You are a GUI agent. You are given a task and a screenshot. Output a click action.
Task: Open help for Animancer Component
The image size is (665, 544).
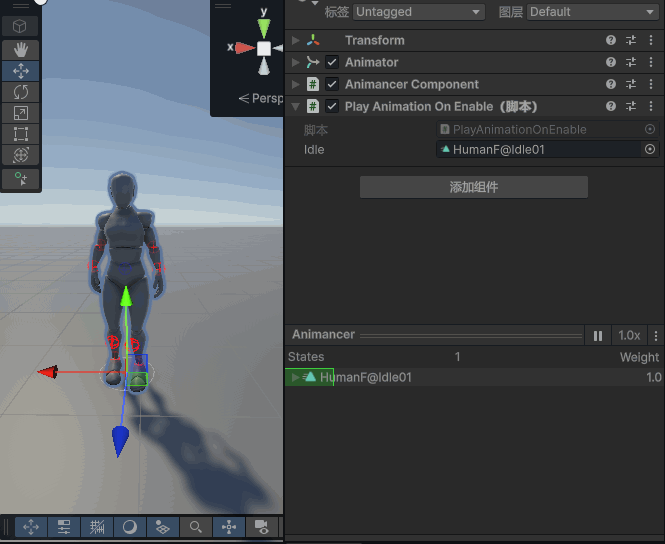[611, 84]
